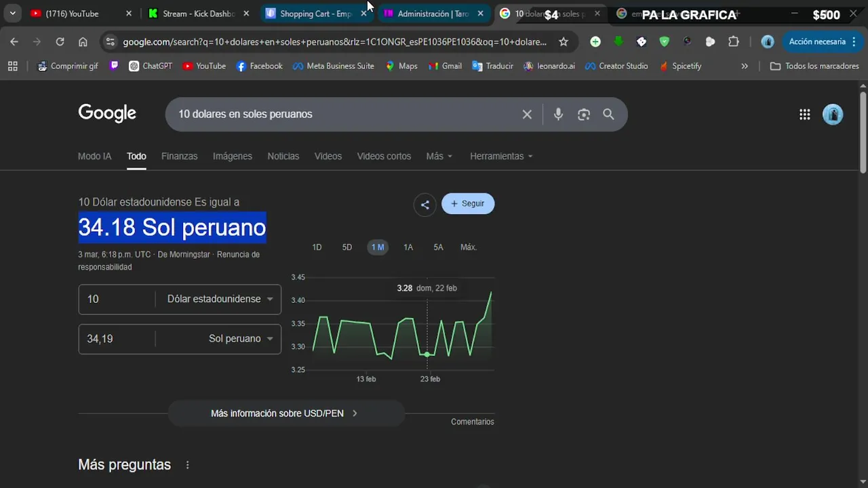868x488 pixels.
Task: Select the 1 M chart range
Action: click(x=378, y=247)
